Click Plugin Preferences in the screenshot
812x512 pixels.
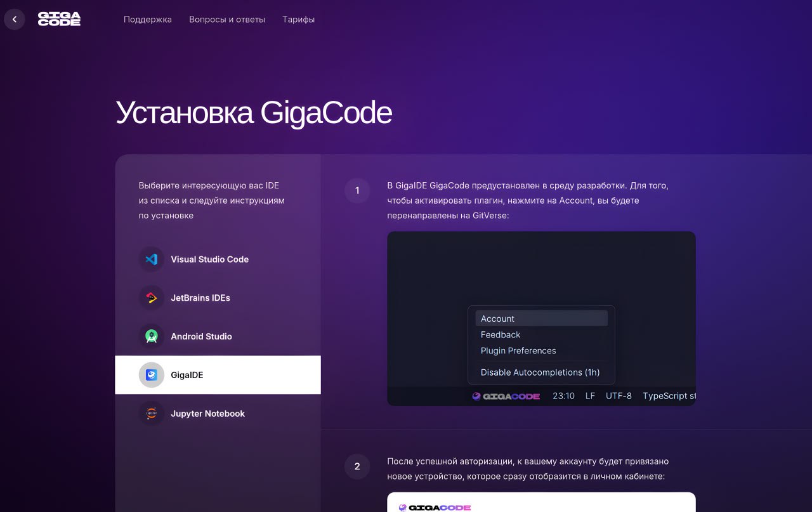[518, 351]
